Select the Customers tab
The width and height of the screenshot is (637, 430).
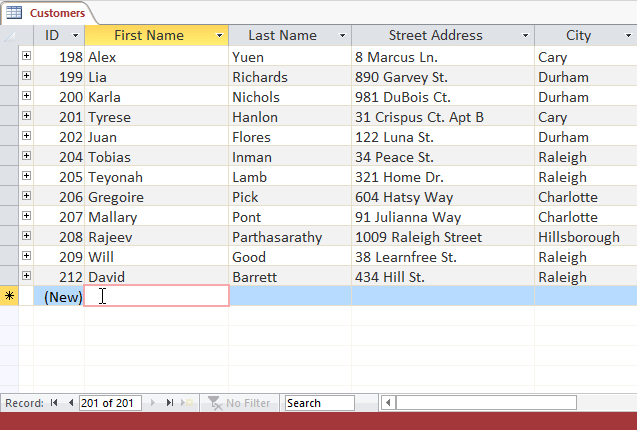pos(56,13)
